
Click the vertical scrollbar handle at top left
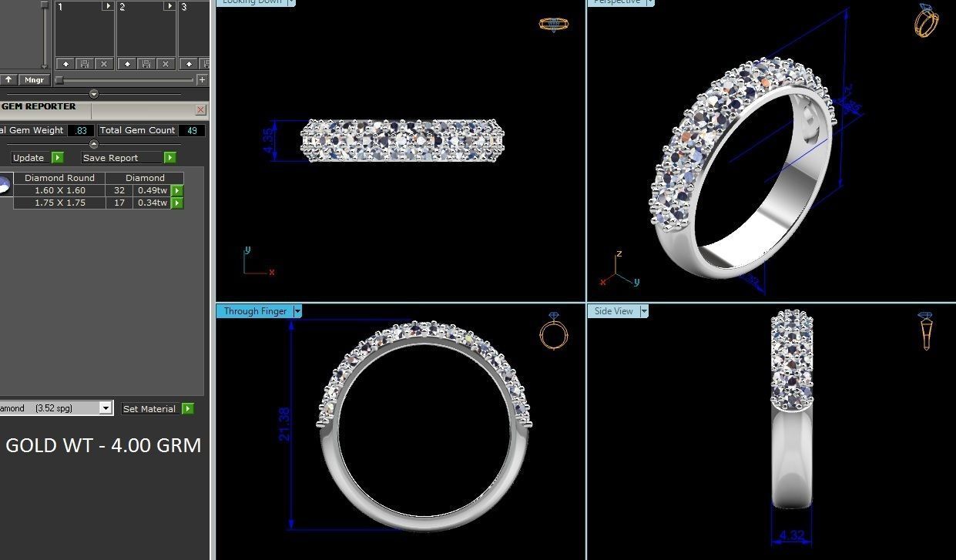coord(45,5)
